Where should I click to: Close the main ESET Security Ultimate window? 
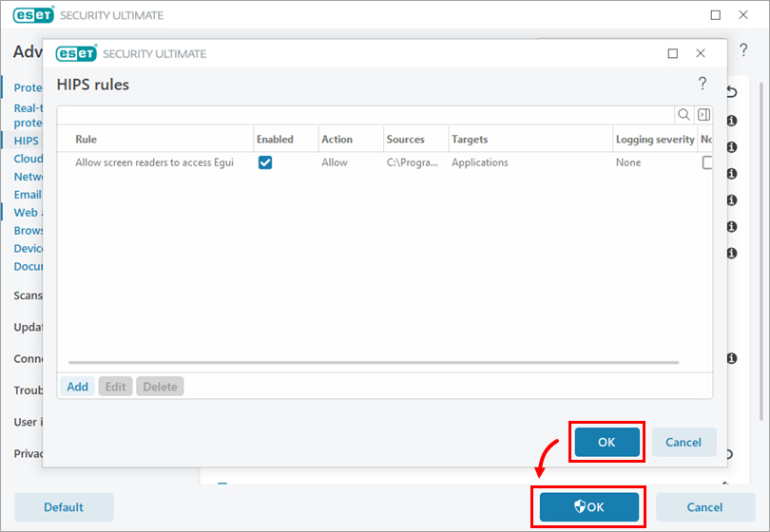(743, 14)
